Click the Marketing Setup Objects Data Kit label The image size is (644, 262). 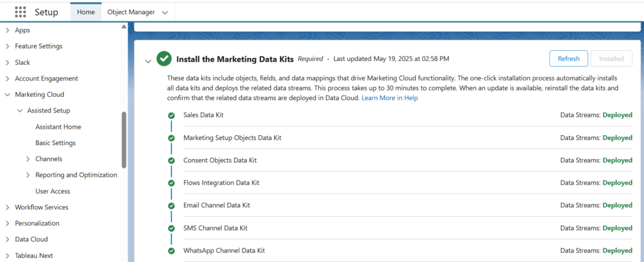pos(233,138)
